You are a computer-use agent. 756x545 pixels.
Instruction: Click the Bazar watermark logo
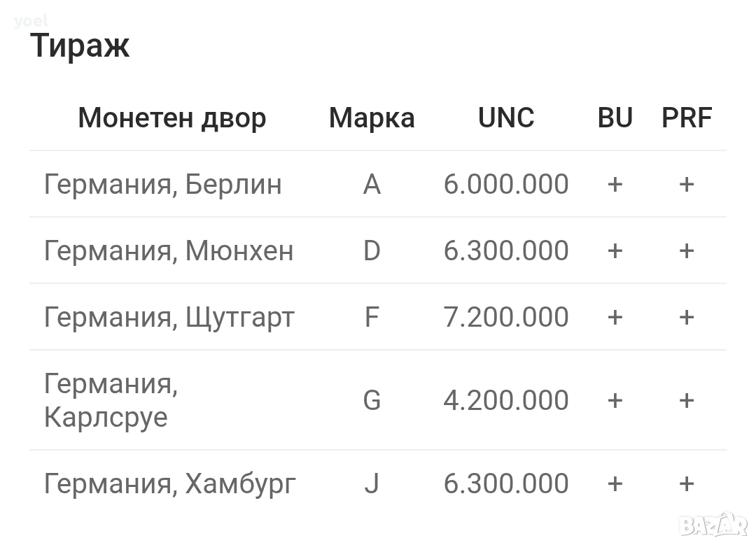tap(713, 523)
